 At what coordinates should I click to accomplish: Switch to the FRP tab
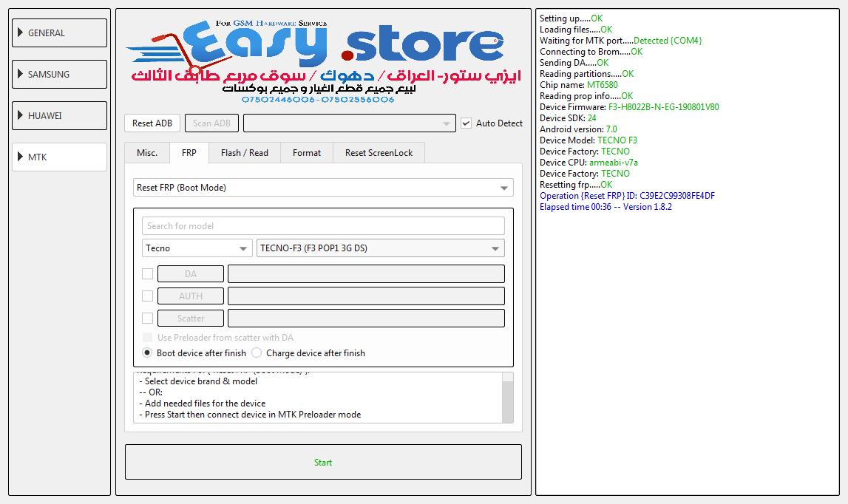(x=189, y=153)
